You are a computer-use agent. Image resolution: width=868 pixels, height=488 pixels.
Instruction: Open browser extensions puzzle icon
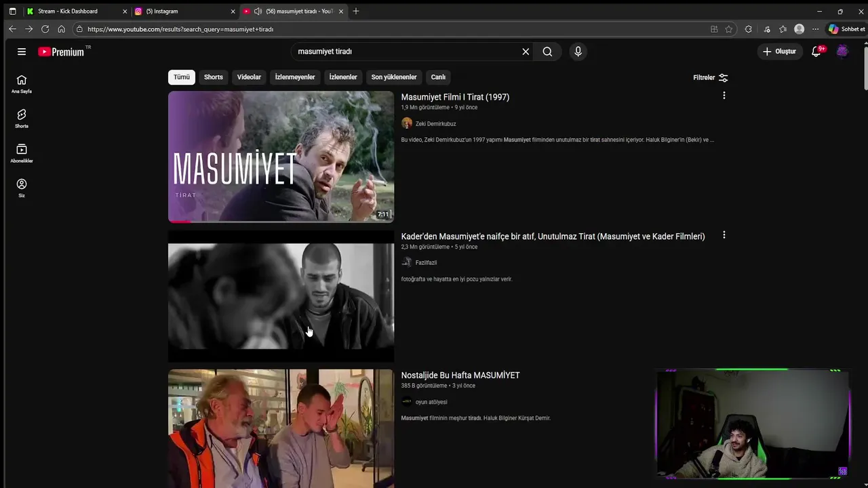pos(748,29)
